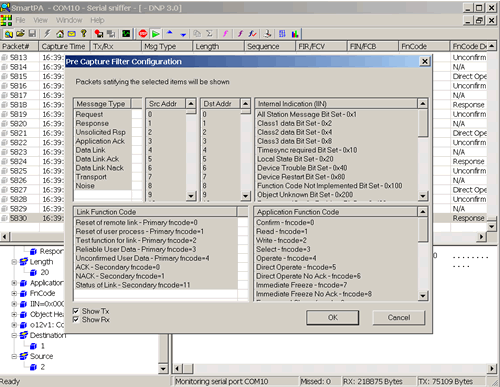Open the View menu

[40, 20]
